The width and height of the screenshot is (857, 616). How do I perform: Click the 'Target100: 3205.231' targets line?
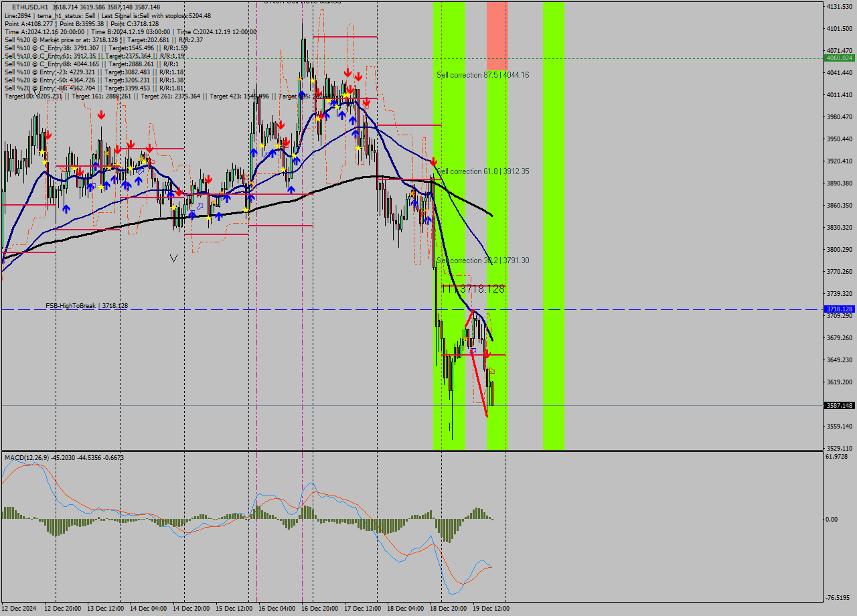(167, 96)
